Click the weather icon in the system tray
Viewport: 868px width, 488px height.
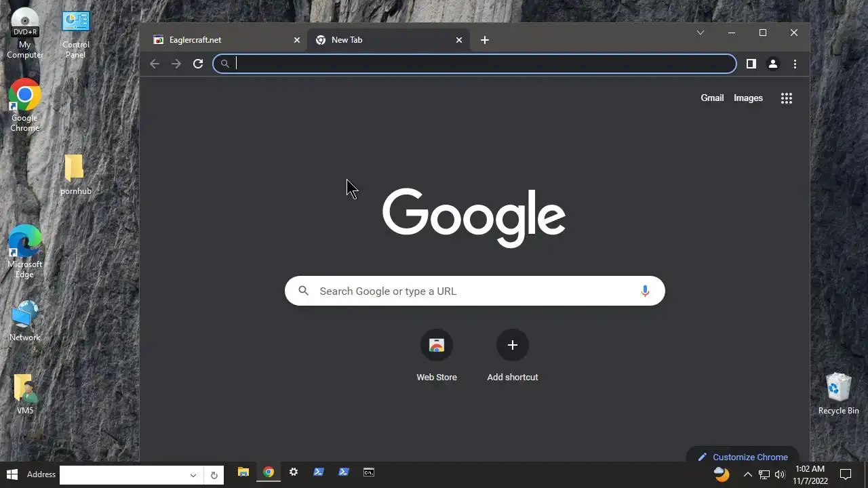(x=722, y=474)
